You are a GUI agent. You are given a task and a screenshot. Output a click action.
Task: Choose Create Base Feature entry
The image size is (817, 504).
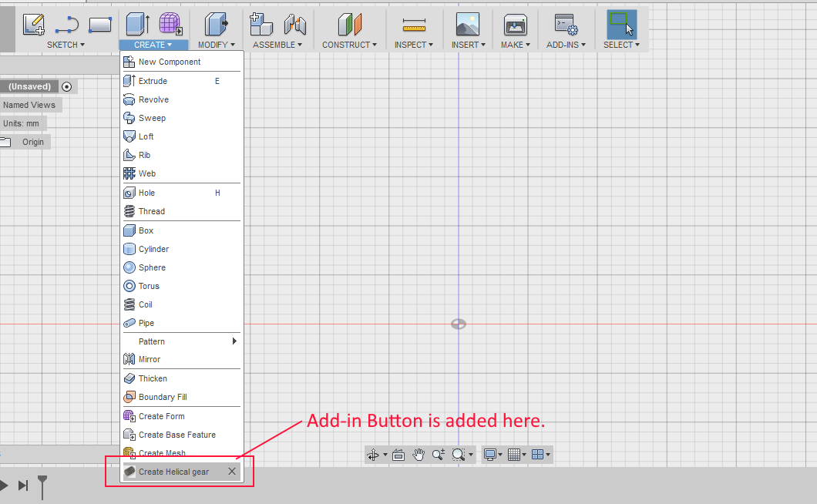(182, 435)
